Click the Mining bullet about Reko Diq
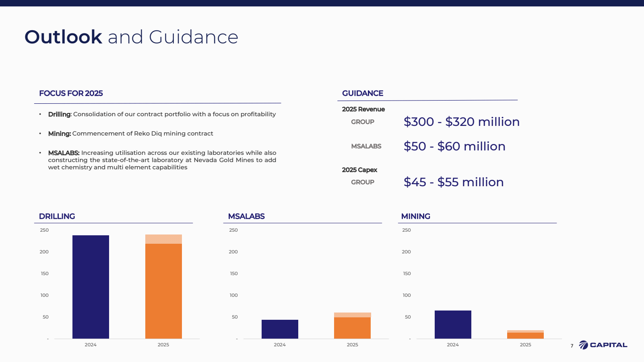This screenshot has height=362, width=644. [x=130, y=134]
